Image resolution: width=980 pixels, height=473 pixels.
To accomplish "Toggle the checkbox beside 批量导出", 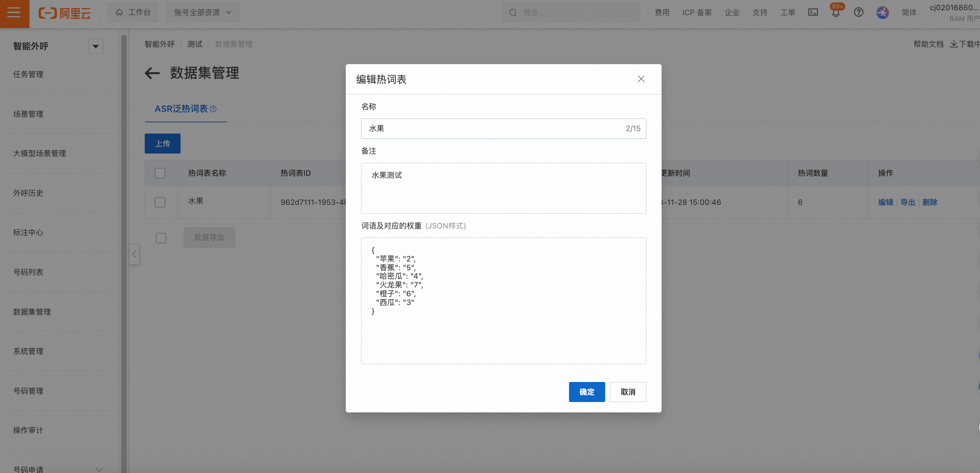I will pos(161,238).
